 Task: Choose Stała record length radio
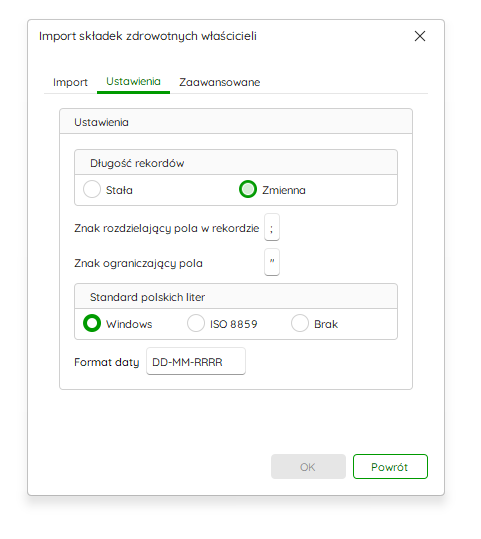[92, 189]
